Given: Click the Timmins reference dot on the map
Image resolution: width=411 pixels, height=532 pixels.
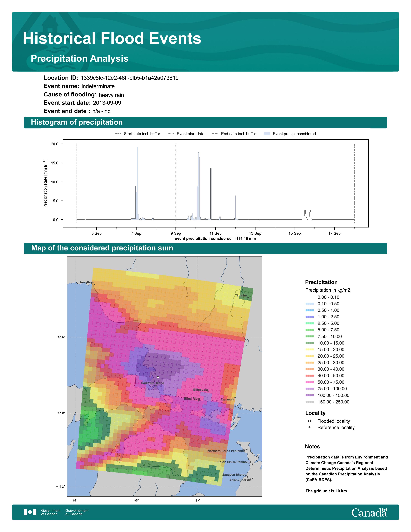Looking at the screenshot, I should coord(248,298).
